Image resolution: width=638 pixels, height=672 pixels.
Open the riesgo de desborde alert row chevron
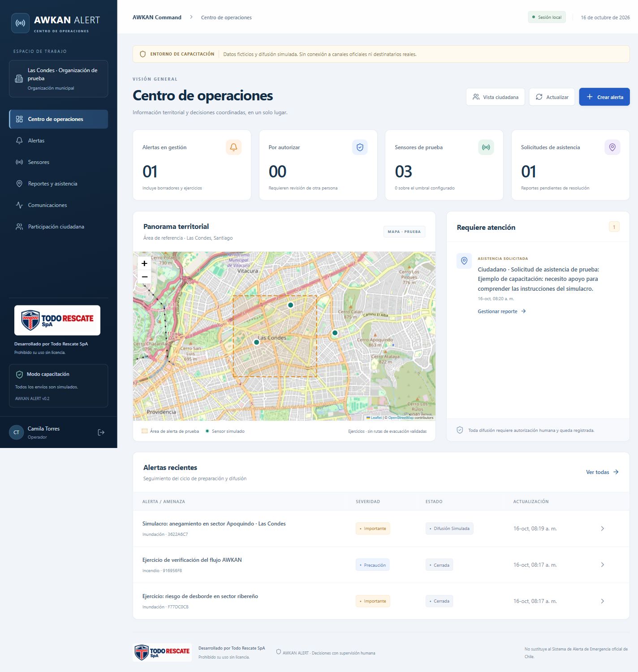(x=603, y=601)
